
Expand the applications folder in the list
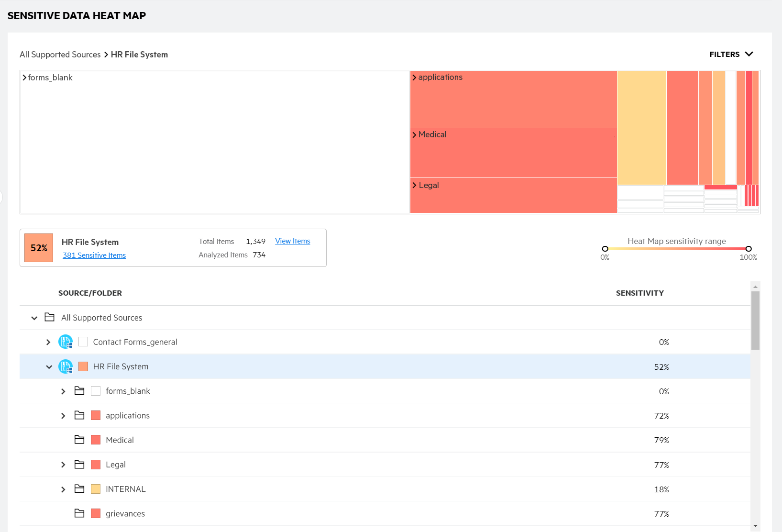tap(63, 416)
